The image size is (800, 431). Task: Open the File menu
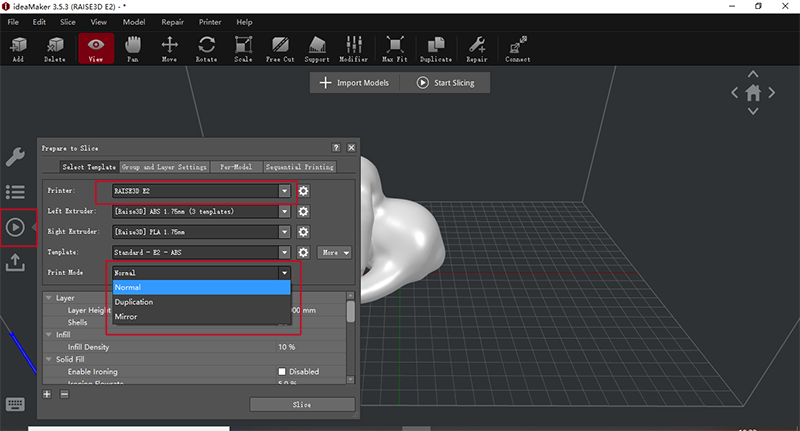13,22
